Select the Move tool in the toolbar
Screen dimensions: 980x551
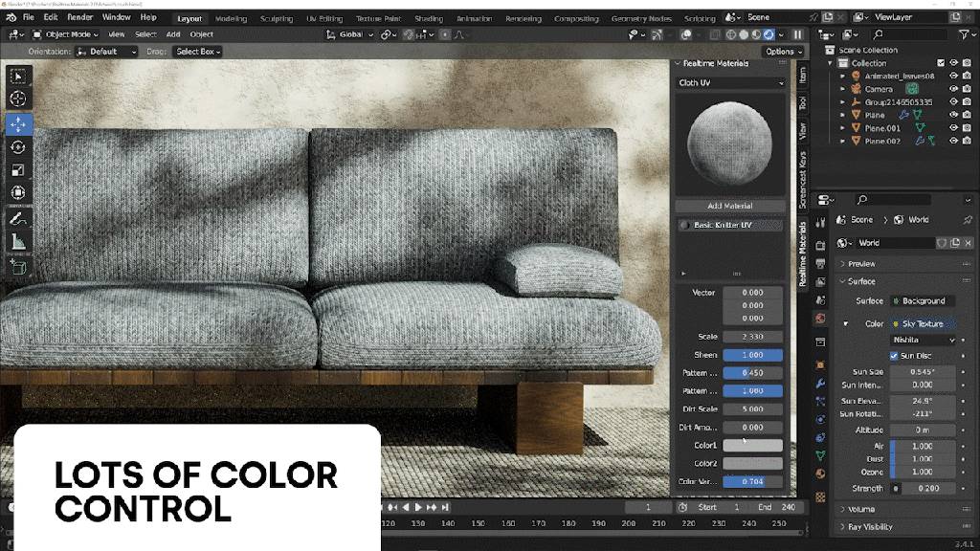point(18,124)
